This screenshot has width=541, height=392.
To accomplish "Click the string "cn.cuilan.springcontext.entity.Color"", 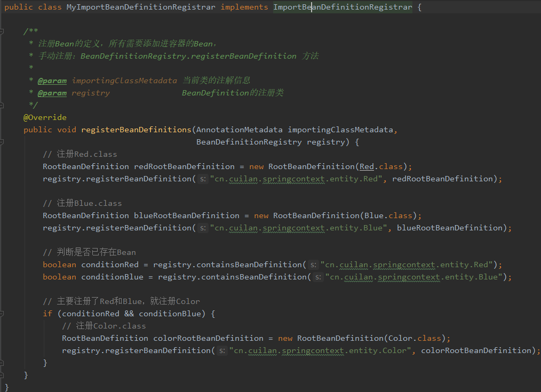I will coord(320,350).
